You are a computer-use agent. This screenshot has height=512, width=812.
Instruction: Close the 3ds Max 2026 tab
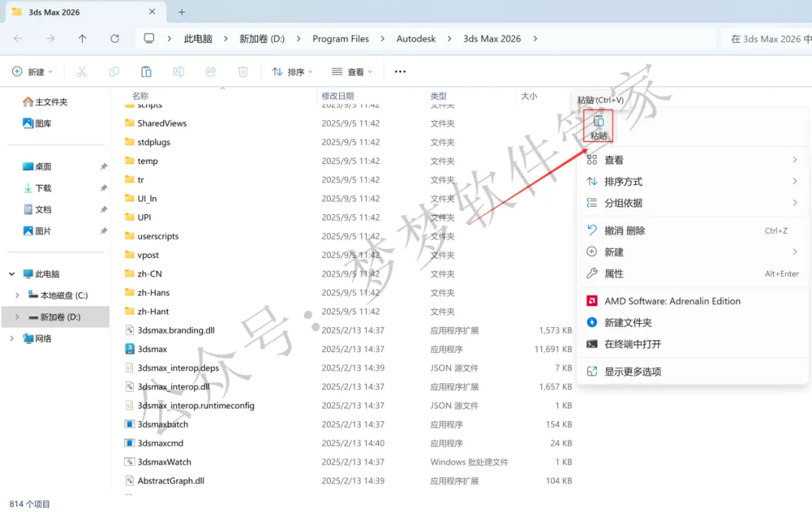point(152,11)
